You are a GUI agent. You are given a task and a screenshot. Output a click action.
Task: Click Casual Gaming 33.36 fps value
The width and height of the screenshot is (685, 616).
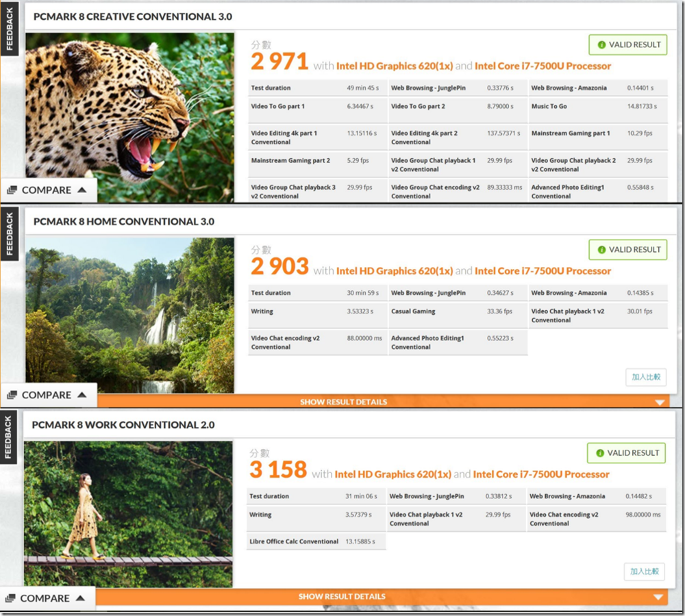coord(500,311)
